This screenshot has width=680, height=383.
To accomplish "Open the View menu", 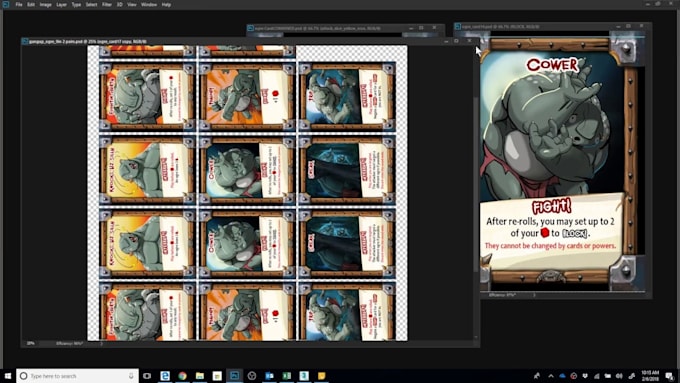I will [x=132, y=4].
